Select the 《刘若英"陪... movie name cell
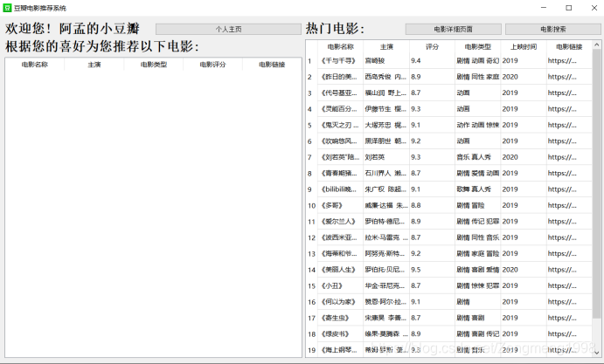 pyautogui.click(x=340, y=157)
